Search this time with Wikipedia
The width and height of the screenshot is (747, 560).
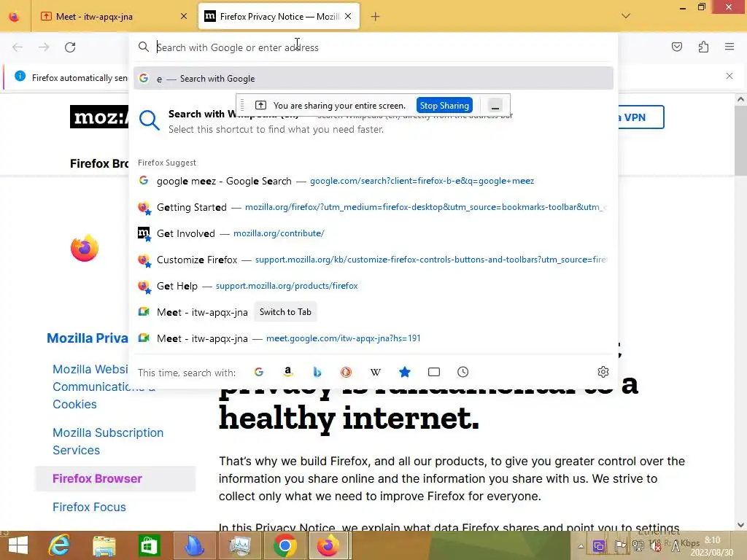[376, 372]
